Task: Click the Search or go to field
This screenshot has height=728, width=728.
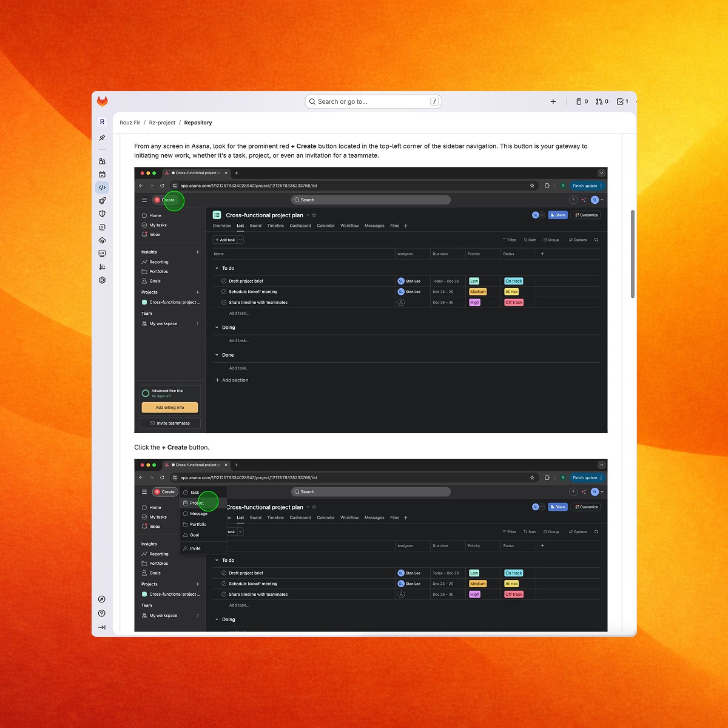Action: pos(373,101)
